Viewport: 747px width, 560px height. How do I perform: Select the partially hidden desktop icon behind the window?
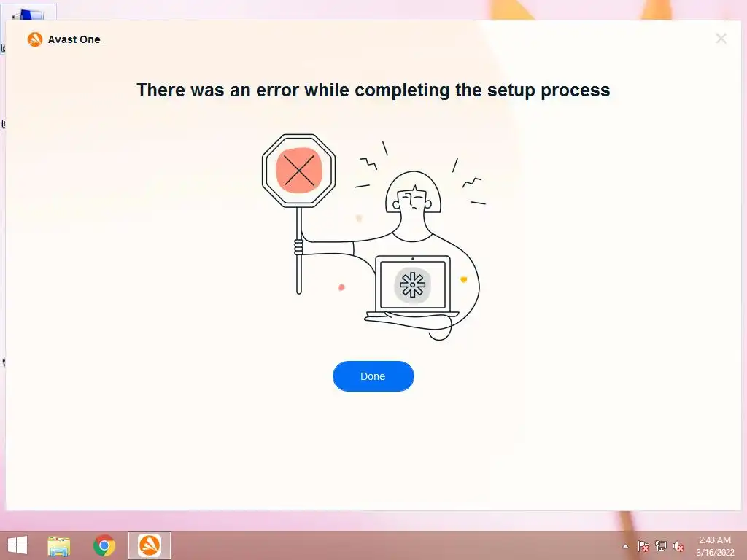[28, 13]
